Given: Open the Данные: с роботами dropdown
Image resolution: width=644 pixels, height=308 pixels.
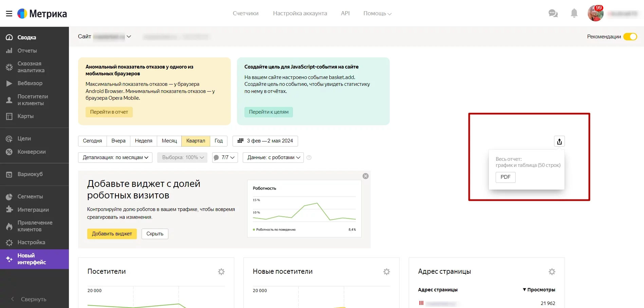Looking at the screenshot, I should click(273, 157).
